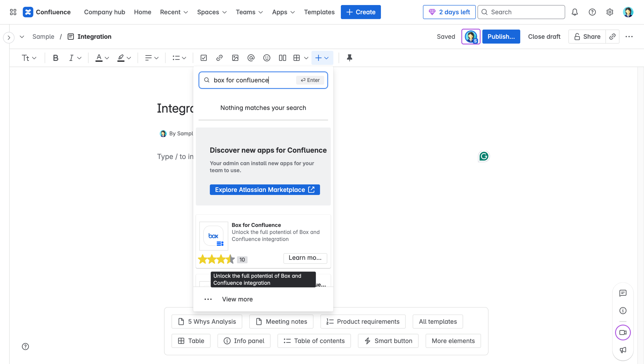The width and height of the screenshot is (644, 364).
Task: Open the Spaces dropdown menu
Action: [x=212, y=12]
